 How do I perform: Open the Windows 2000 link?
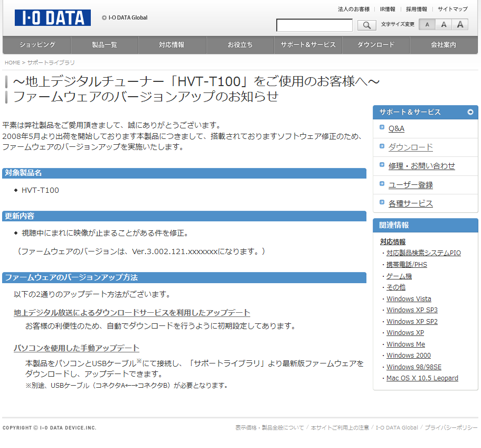(409, 356)
